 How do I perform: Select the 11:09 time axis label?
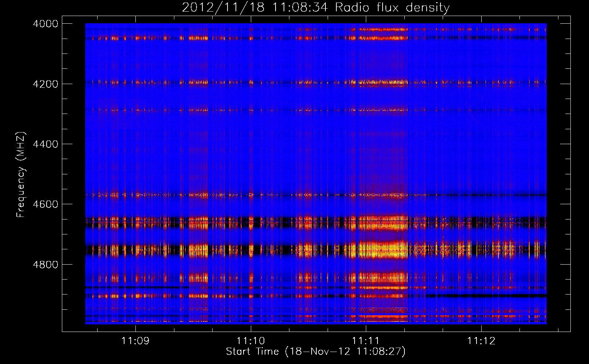click(x=135, y=341)
